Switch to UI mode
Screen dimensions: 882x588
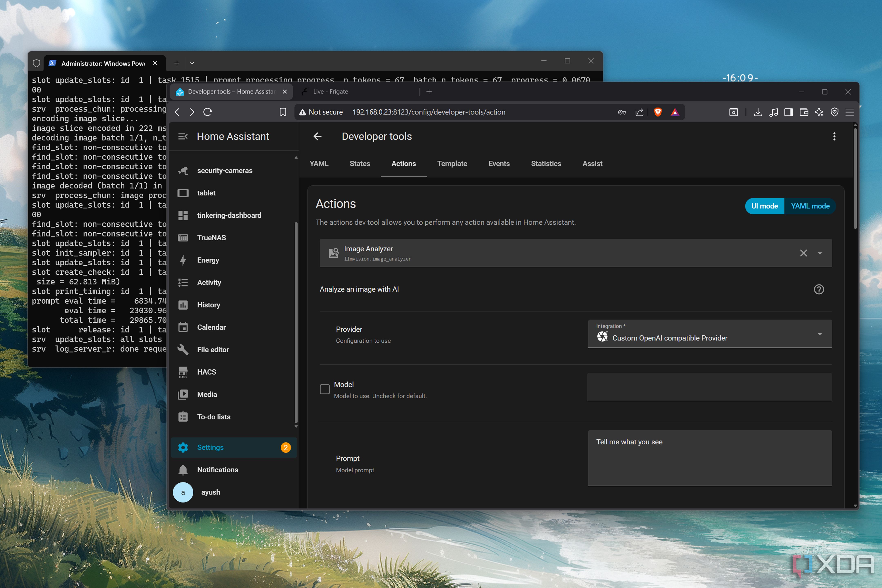(765, 206)
